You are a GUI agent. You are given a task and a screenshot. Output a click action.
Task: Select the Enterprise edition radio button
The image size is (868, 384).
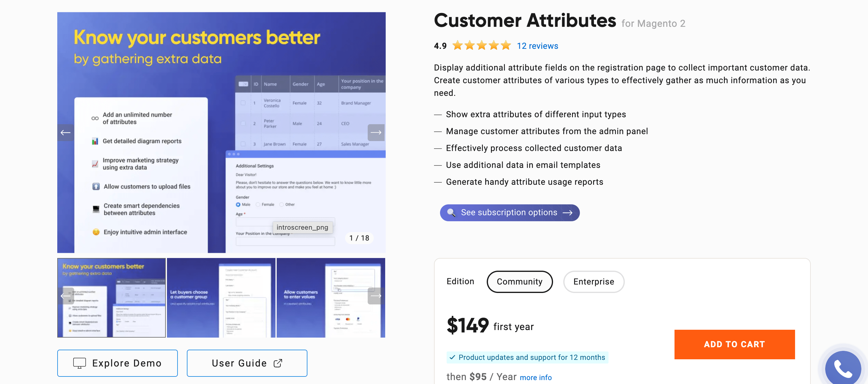(x=593, y=281)
